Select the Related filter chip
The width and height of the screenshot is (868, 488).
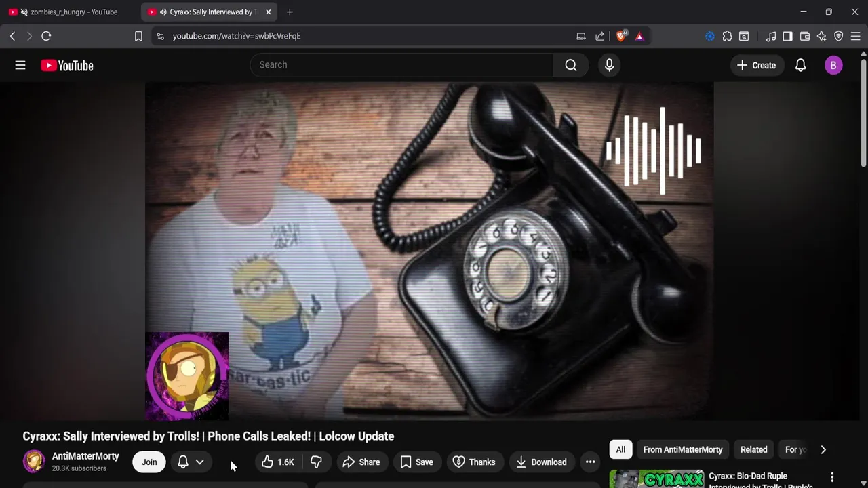(753, 449)
